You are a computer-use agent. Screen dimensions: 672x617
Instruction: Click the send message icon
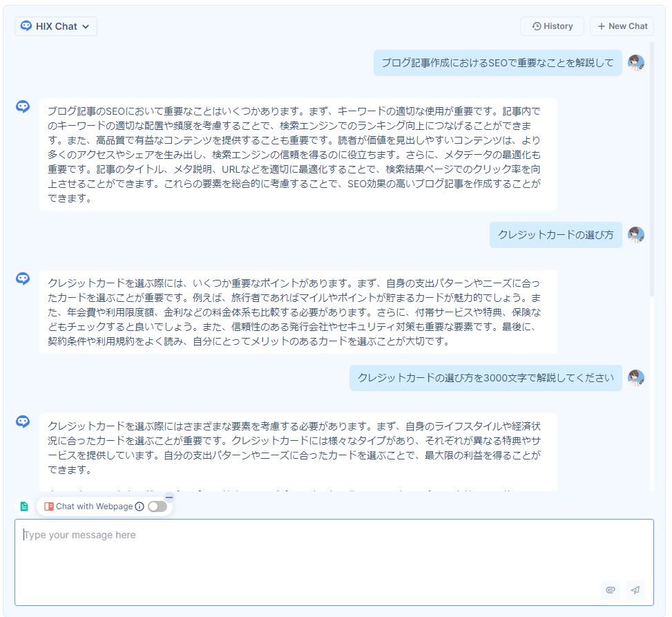(x=635, y=590)
